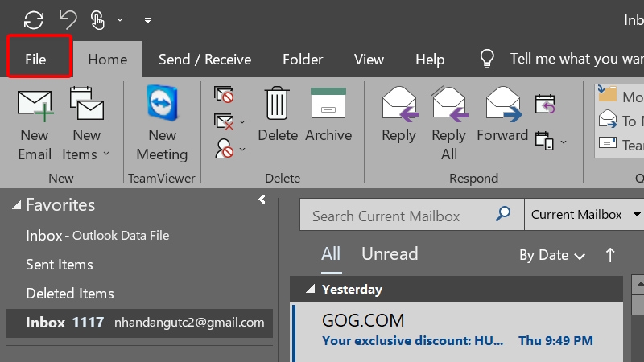Filter by Unread messages
This screenshot has width=644, height=362.
pyautogui.click(x=390, y=254)
